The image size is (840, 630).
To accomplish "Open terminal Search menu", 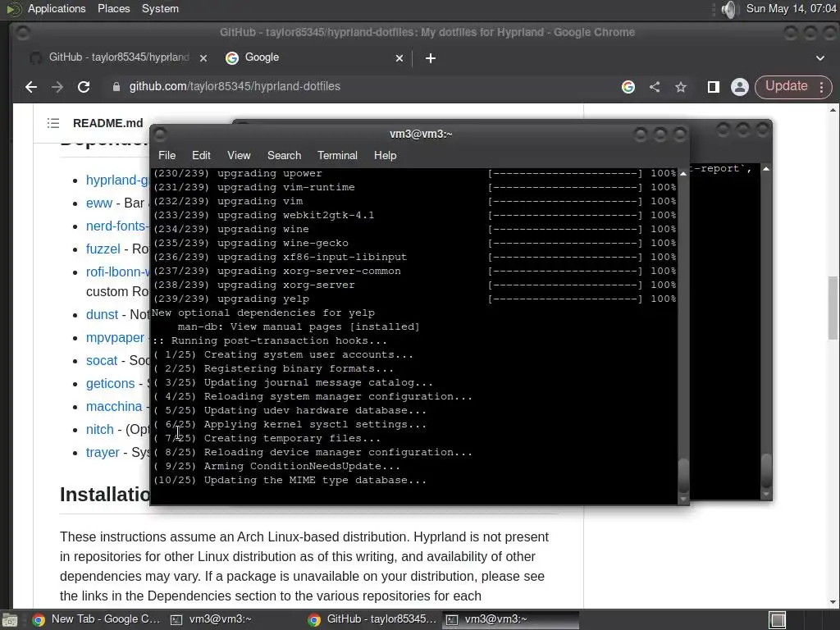I will [284, 155].
